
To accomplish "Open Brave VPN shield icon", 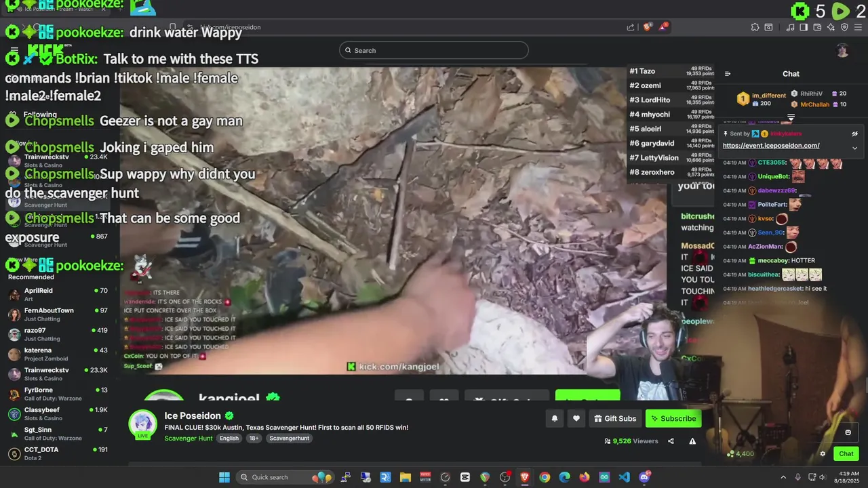I will [x=844, y=27].
